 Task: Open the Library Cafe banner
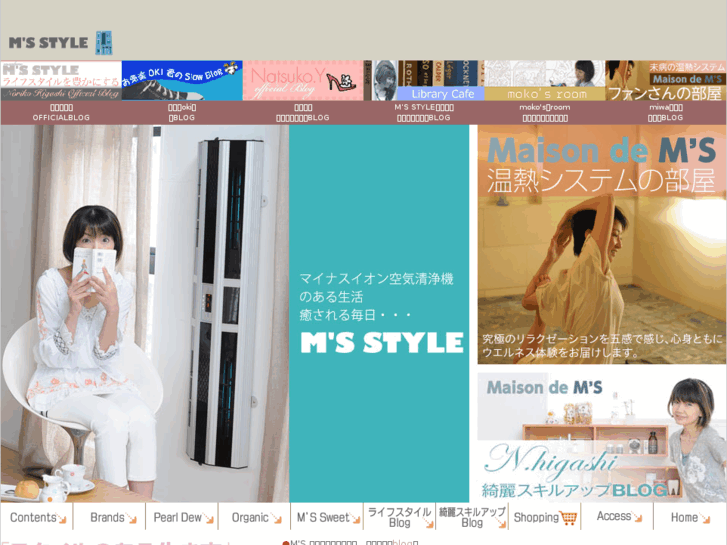424,81
